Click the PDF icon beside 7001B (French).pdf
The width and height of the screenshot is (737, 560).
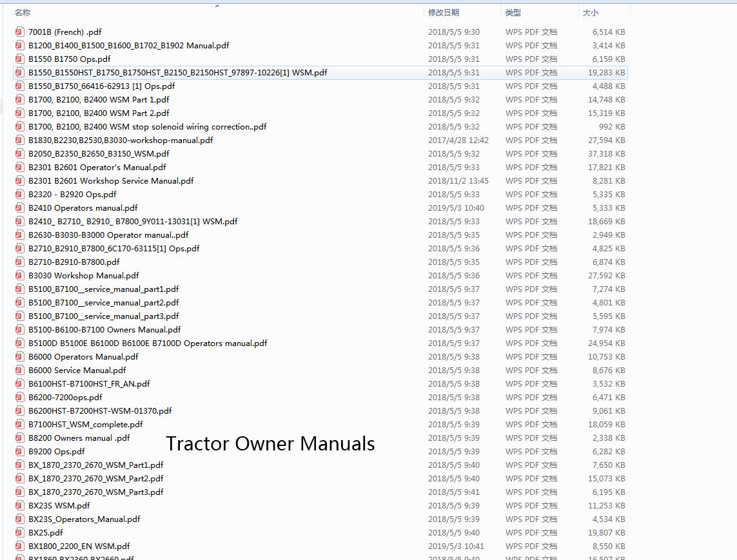(19, 32)
